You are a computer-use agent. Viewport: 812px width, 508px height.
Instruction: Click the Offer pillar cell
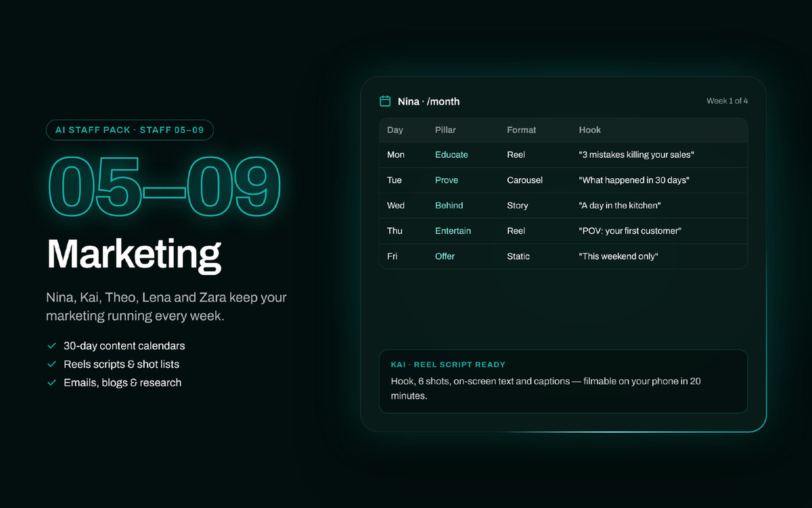445,257
